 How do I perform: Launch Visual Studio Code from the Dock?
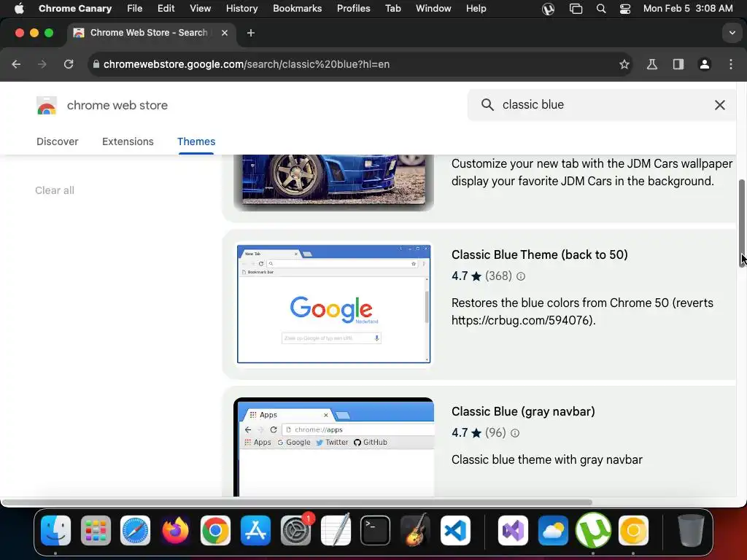(455, 530)
